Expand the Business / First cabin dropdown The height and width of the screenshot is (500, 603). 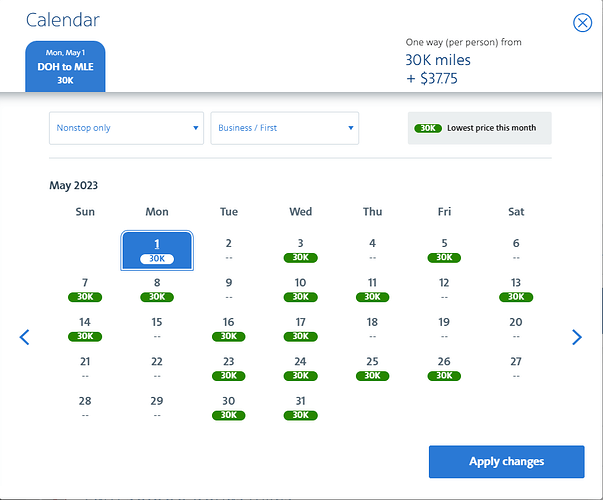[284, 128]
